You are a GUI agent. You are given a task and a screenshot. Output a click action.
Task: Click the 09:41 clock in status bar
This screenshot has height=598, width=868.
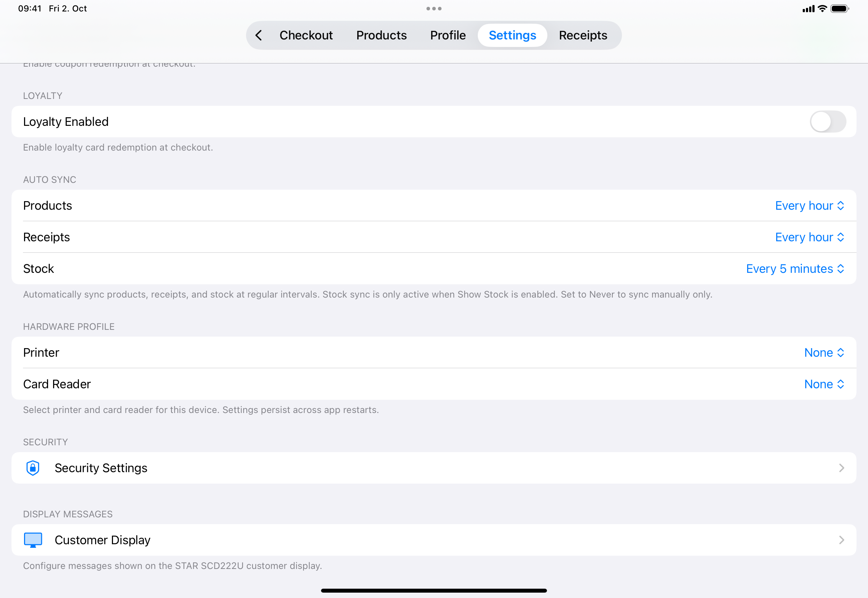point(30,8)
